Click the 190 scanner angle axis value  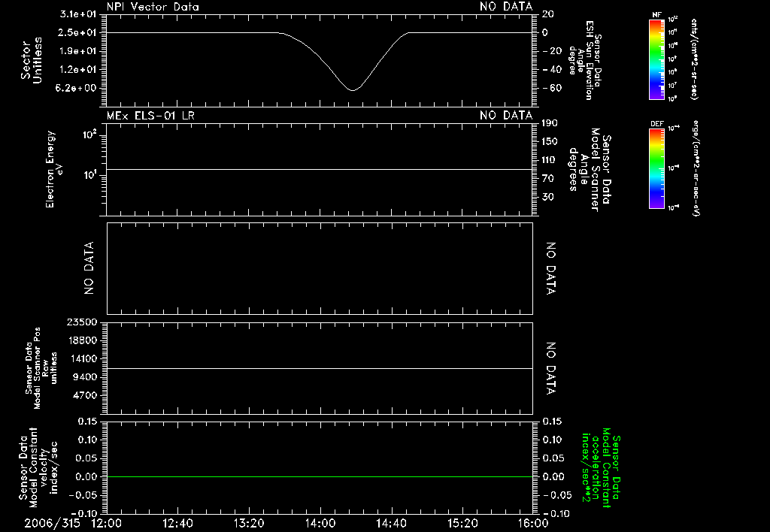[x=550, y=123]
